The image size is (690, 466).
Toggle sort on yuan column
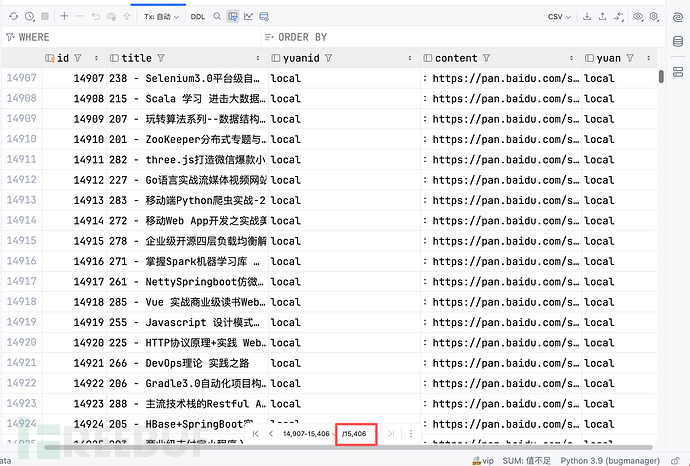648,58
